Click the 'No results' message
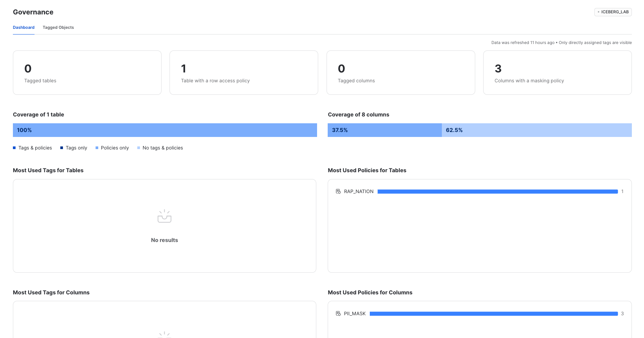This screenshot has height=338, width=644. 165,240
